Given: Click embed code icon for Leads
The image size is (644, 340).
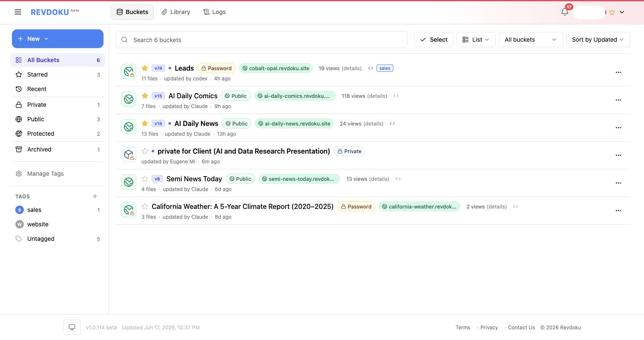Looking at the screenshot, I should point(371,68).
